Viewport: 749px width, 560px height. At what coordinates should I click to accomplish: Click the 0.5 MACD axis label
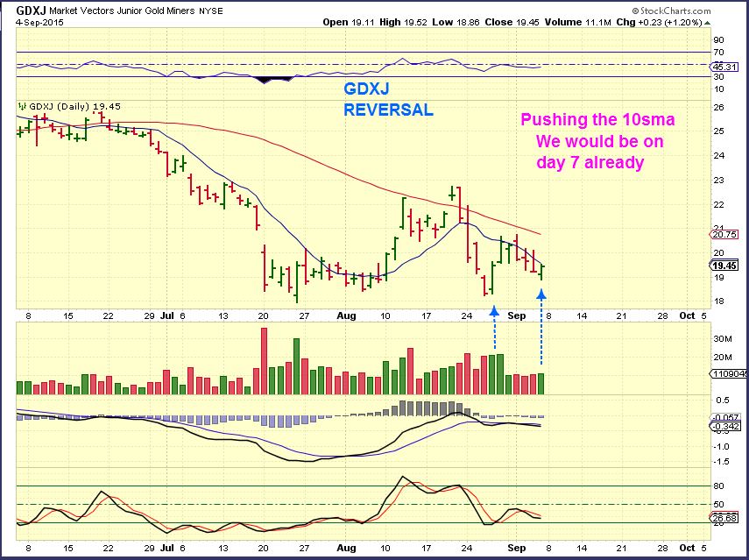click(724, 400)
